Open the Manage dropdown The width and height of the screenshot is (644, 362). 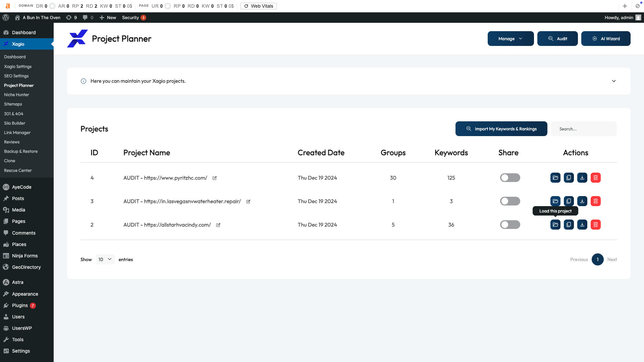tap(511, 39)
